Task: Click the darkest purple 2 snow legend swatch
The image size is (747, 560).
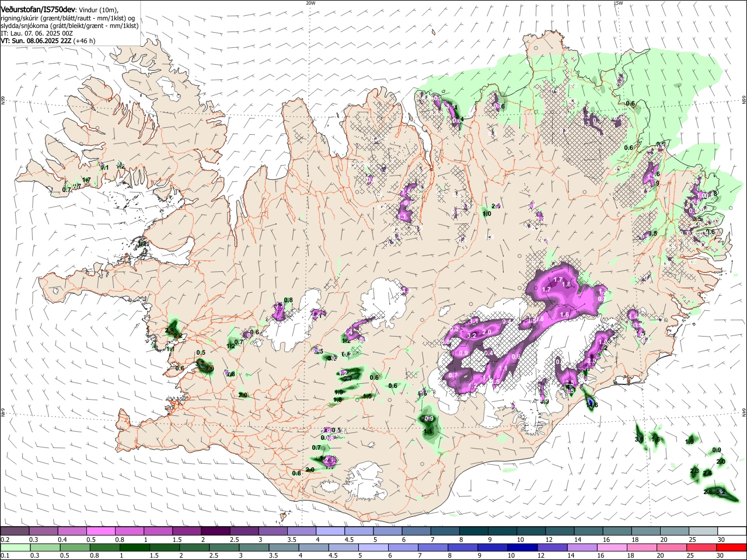Action: click(215, 531)
